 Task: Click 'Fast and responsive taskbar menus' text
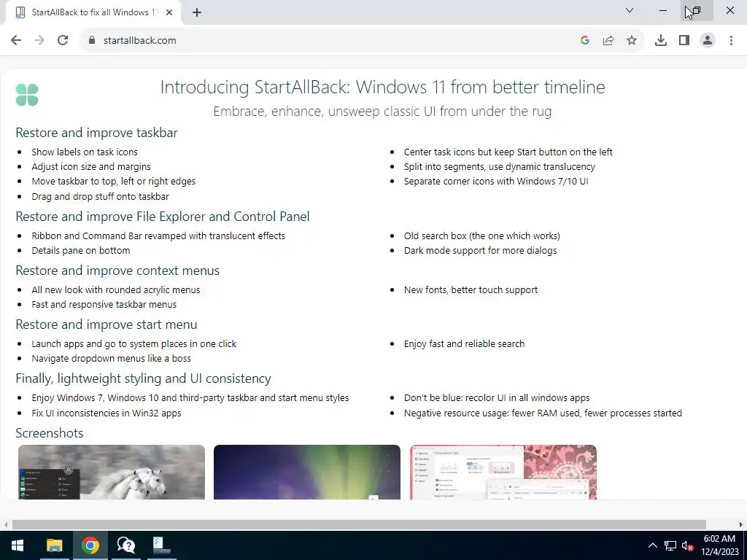pyautogui.click(x=104, y=305)
